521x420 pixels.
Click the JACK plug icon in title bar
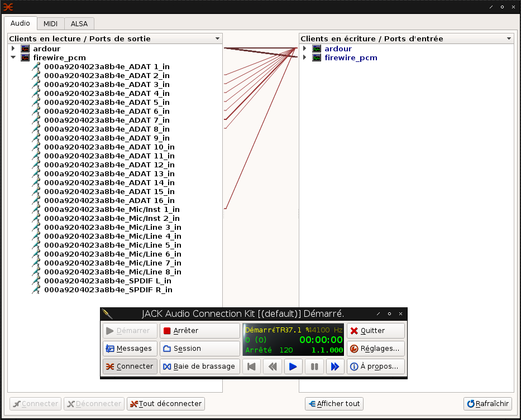pyautogui.click(x=107, y=314)
